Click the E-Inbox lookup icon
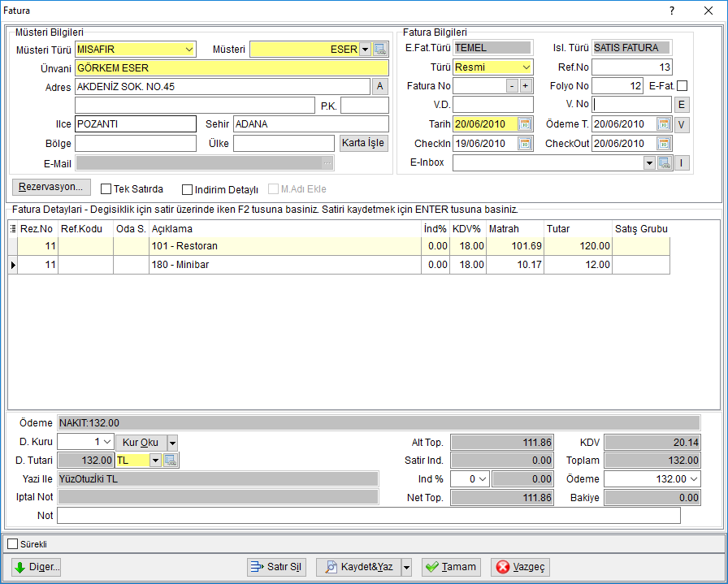Image resolution: width=728 pixels, height=584 pixels. [665, 163]
